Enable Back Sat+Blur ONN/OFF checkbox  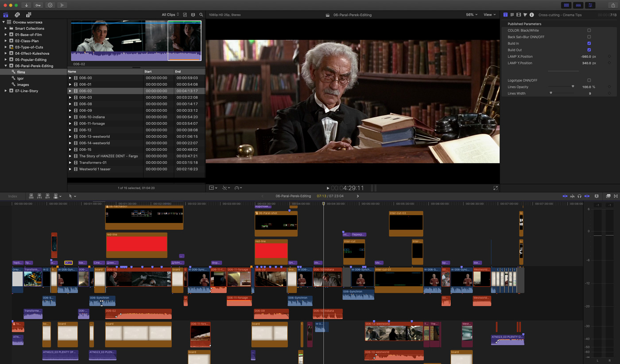589,37
